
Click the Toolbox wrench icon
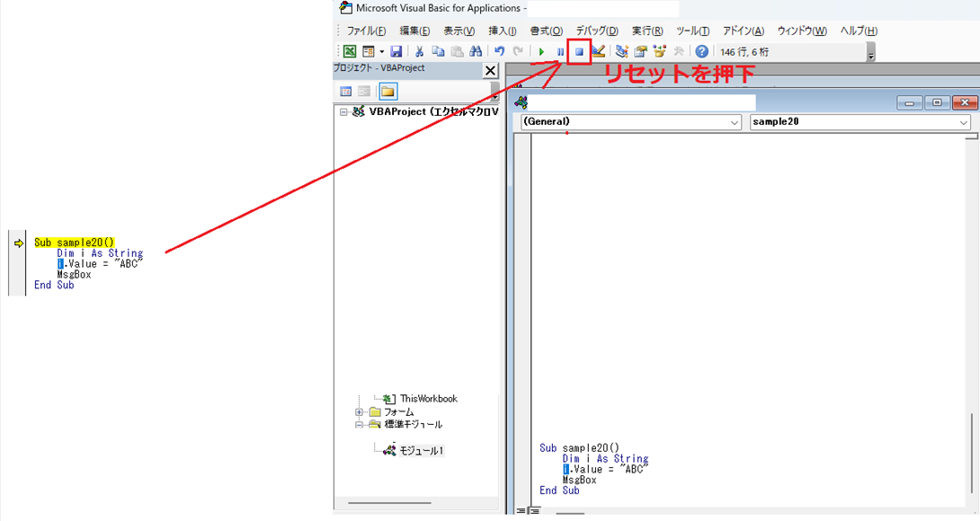(x=678, y=52)
